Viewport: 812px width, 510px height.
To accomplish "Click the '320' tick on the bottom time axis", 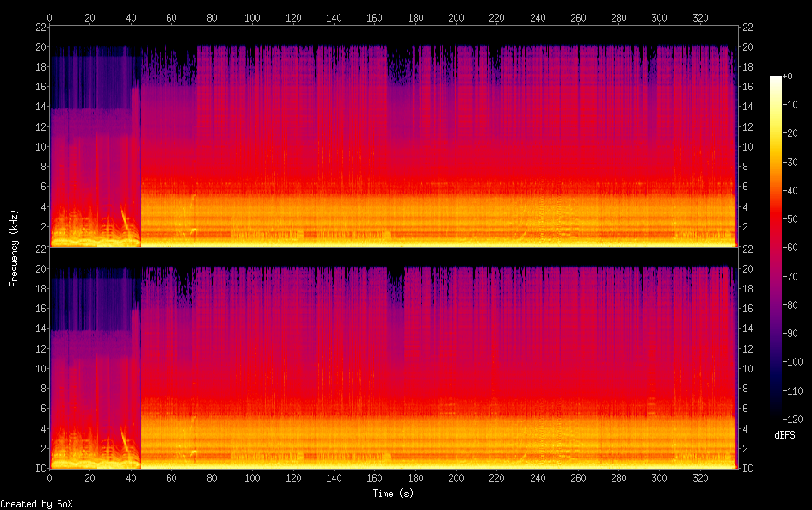I will pos(700,477).
